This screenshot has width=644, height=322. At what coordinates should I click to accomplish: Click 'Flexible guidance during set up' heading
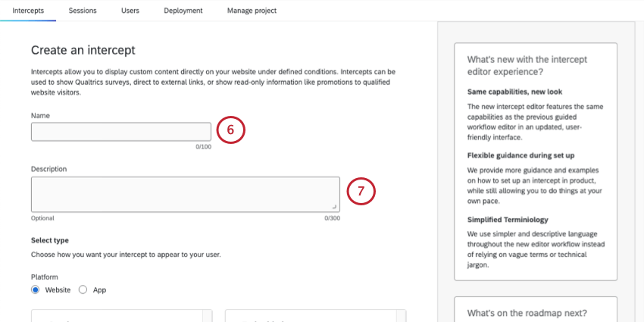click(521, 155)
